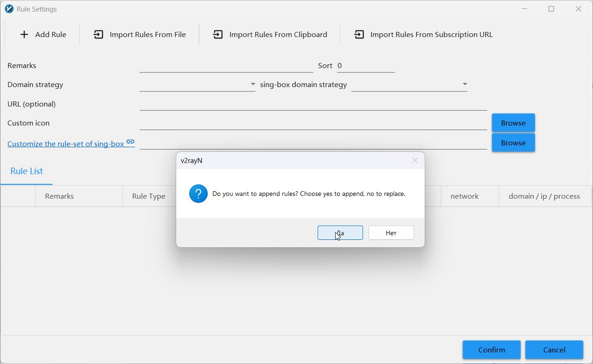Screen dimensions: 593x364
Task: Click the Remarks column header
Action: coord(79,196)
